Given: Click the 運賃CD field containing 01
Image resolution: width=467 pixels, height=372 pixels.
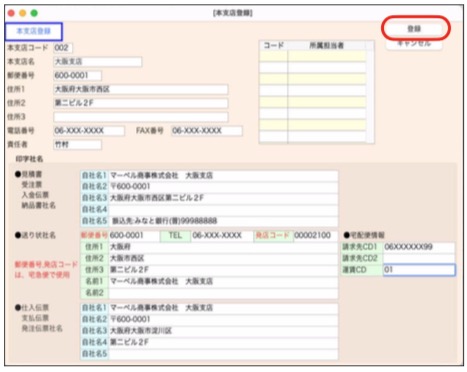Looking at the screenshot, I should point(419,270).
